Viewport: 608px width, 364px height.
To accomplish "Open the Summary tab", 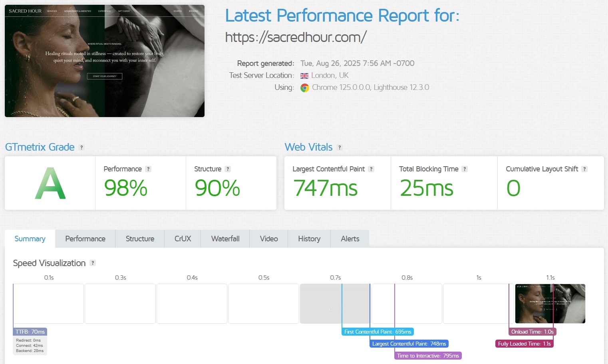I will 30,239.
